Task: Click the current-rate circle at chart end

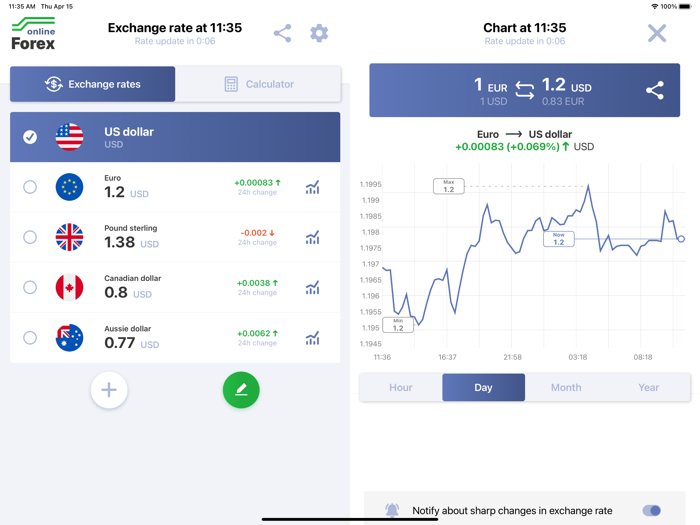Action: (681, 239)
